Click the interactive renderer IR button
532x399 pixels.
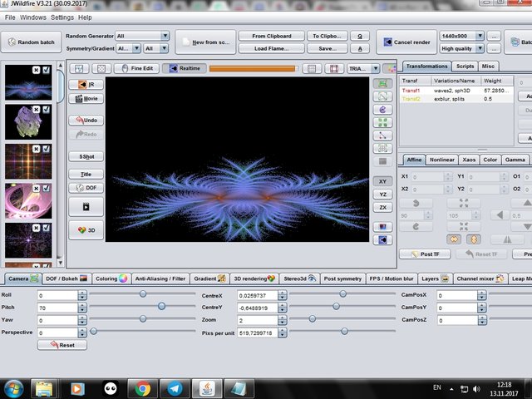click(x=86, y=84)
